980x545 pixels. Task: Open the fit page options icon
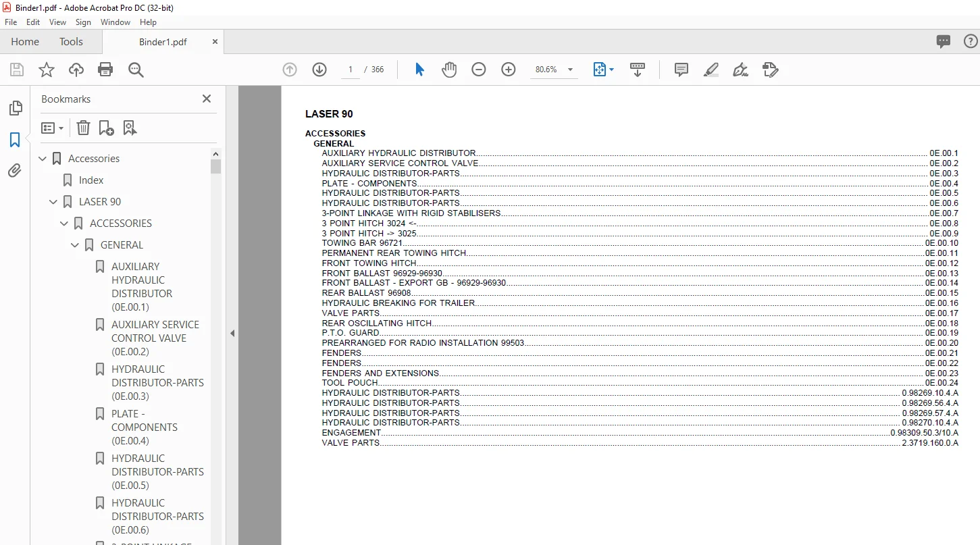pos(603,70)
